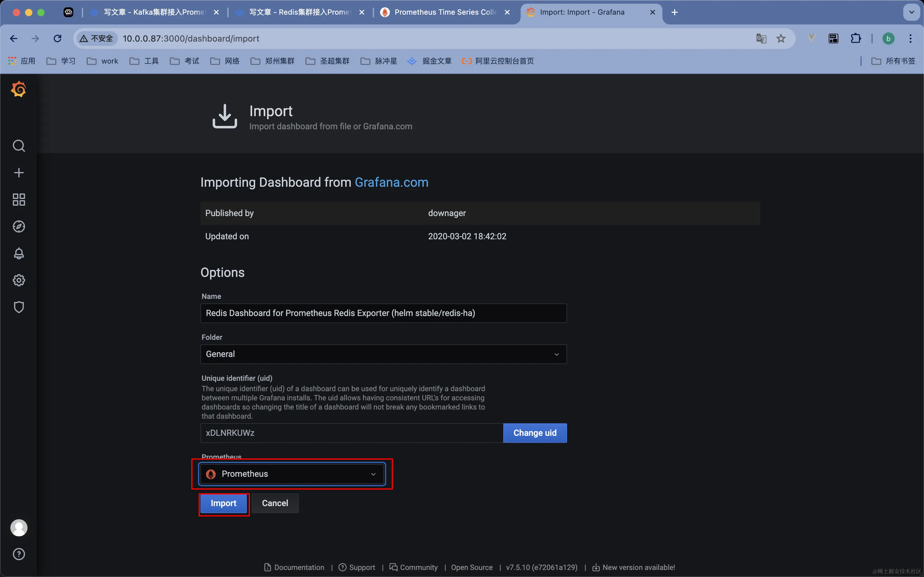The width and height of the screenshot is (924, 577).
Task: Open the Chrome three-dot menu
Action: tap(911, 39)
